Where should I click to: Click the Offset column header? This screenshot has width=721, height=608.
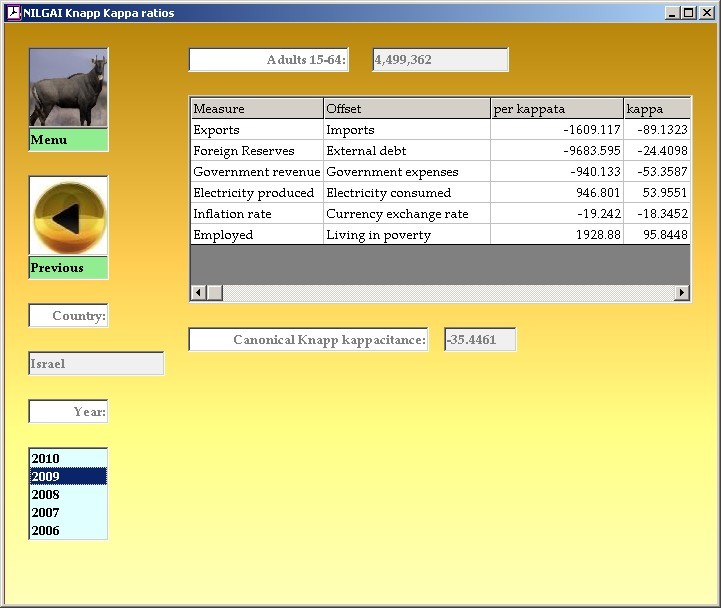tap(407, 109)
